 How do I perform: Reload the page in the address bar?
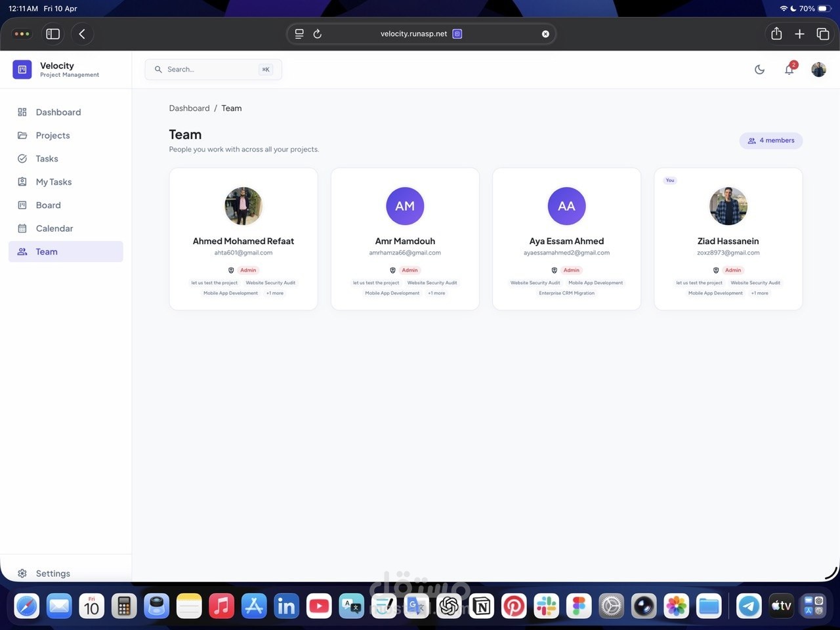click(x=318, y=34)
